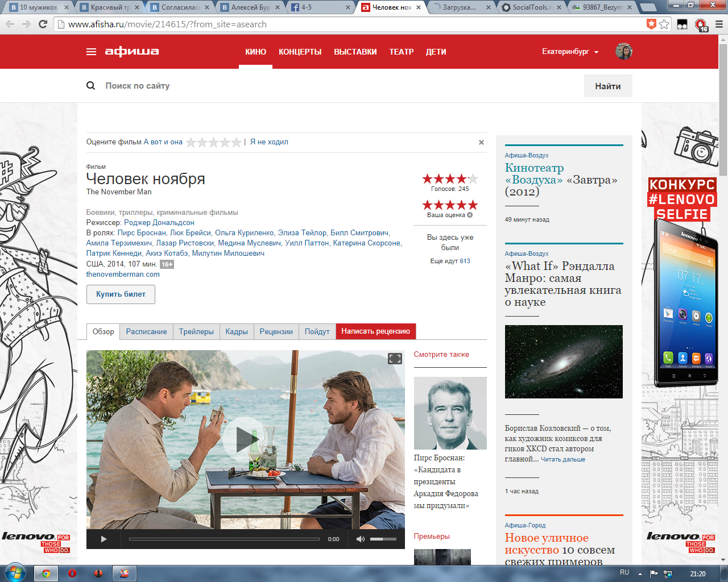Click the Написать рецензию button

[375, 331]
